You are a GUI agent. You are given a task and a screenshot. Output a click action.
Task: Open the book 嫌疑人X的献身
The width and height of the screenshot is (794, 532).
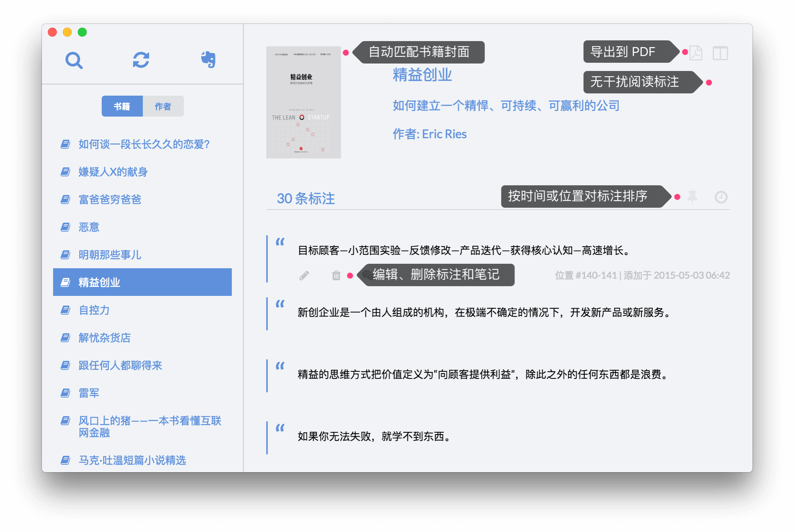pos(113,172)
